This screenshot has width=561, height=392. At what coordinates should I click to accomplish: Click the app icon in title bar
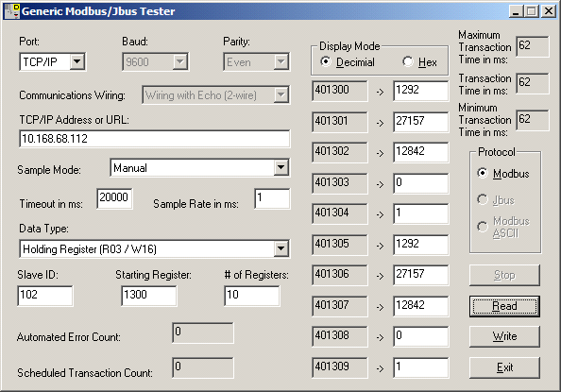click(11, 11)
